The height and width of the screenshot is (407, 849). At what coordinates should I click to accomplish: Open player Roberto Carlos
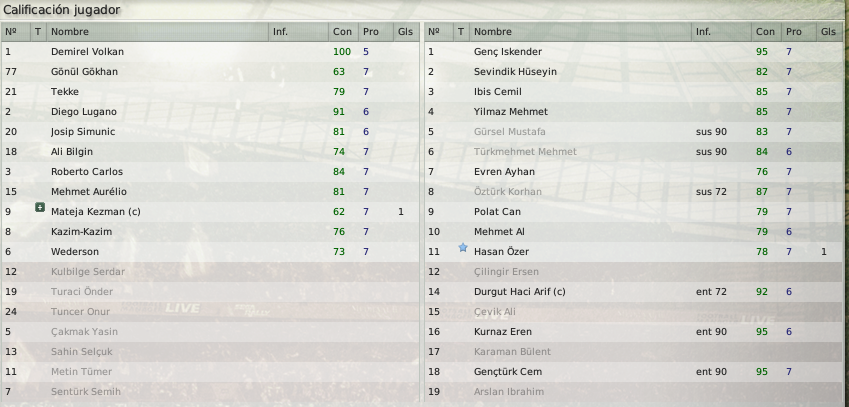point(87,172)
